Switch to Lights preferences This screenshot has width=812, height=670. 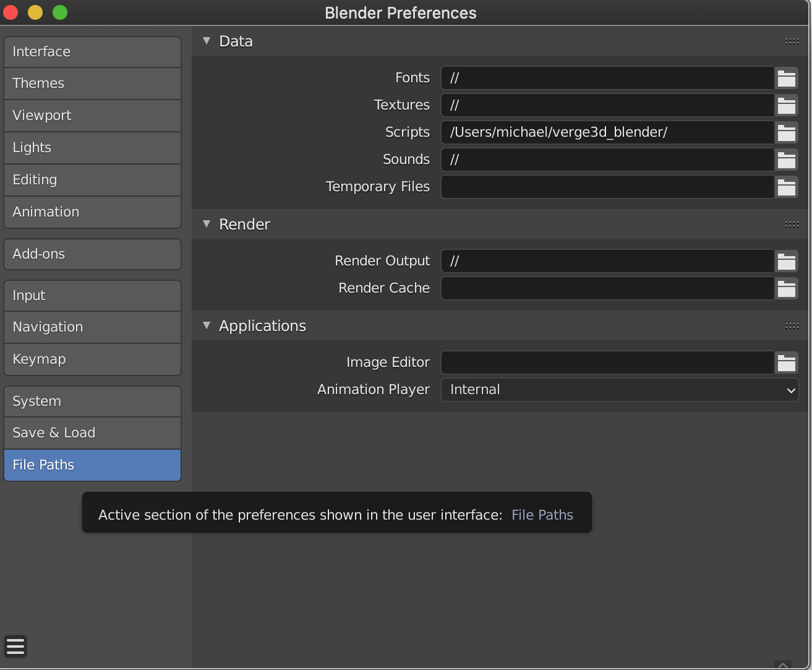93,148
